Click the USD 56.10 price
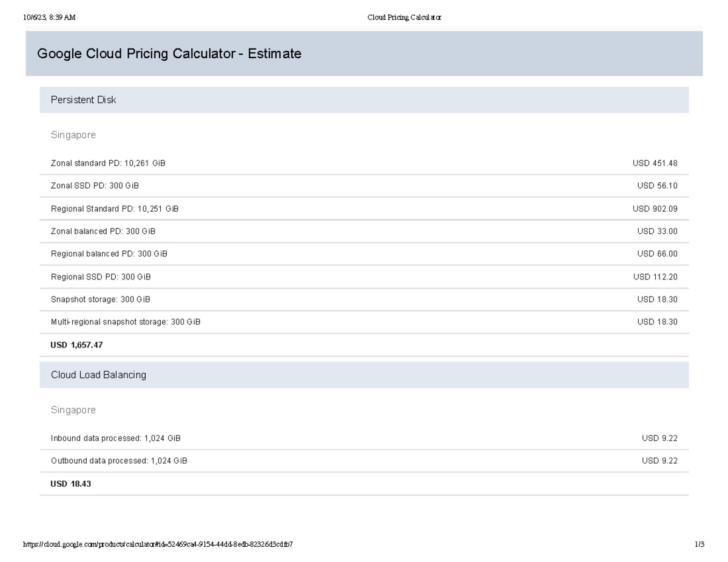728x562 pixels. coord(658,186)
